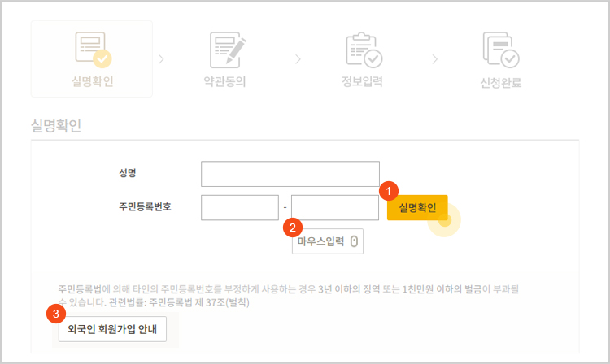Select the 약관동의 step label
This screenshot has height=364, width=610.
225,82
